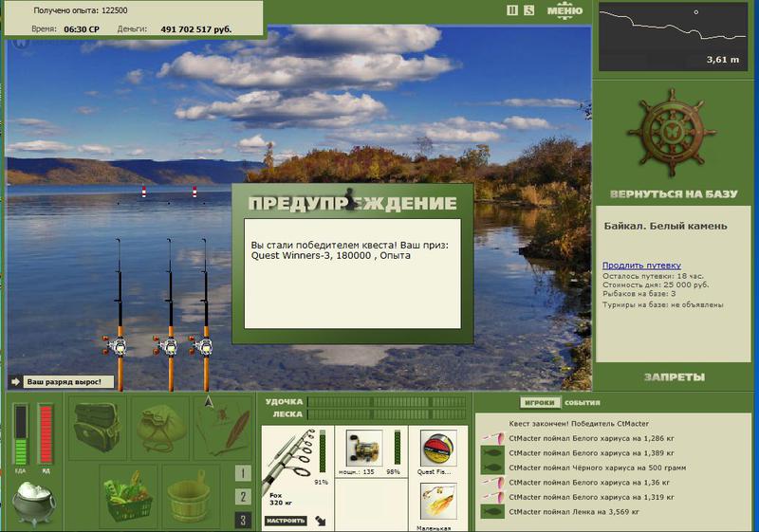Click lure icon beside Белого хариуса 1,36 кг
This screenshot has height=532, width=759.
pyautogui.click(x=492, y=482)
